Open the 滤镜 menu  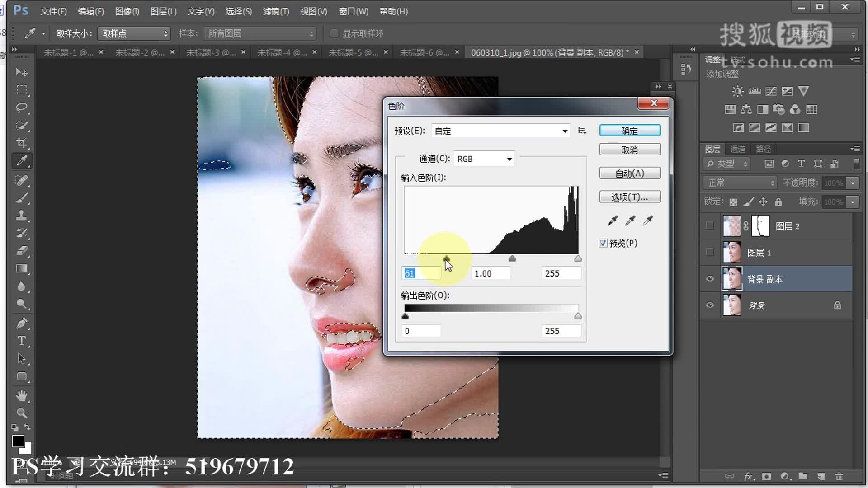[276, 11]
